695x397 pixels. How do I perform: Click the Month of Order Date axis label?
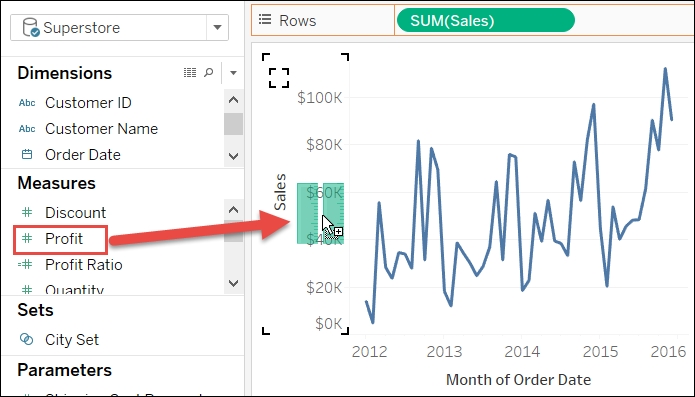tap(518, 380)
